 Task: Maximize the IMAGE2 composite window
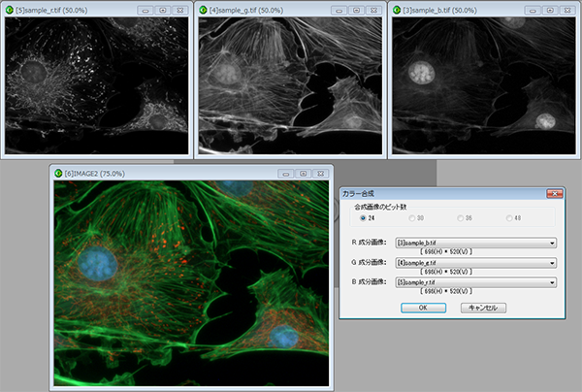click(301, 173)
